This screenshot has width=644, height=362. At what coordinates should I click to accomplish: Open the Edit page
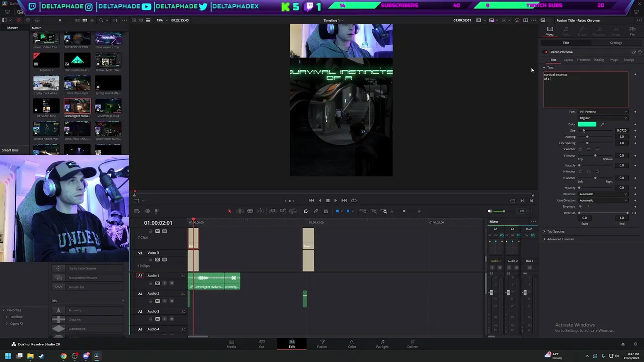click(x=292, y=344)
